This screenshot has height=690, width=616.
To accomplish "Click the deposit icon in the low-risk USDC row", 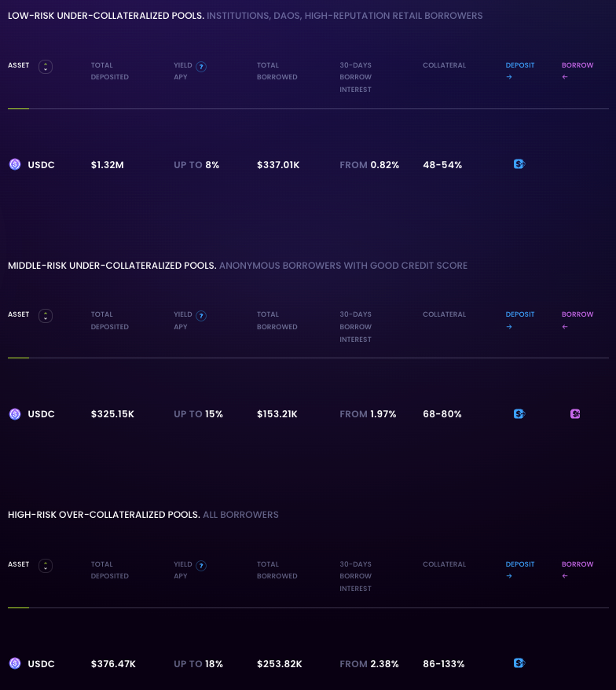I will click(x=519, y=164).
